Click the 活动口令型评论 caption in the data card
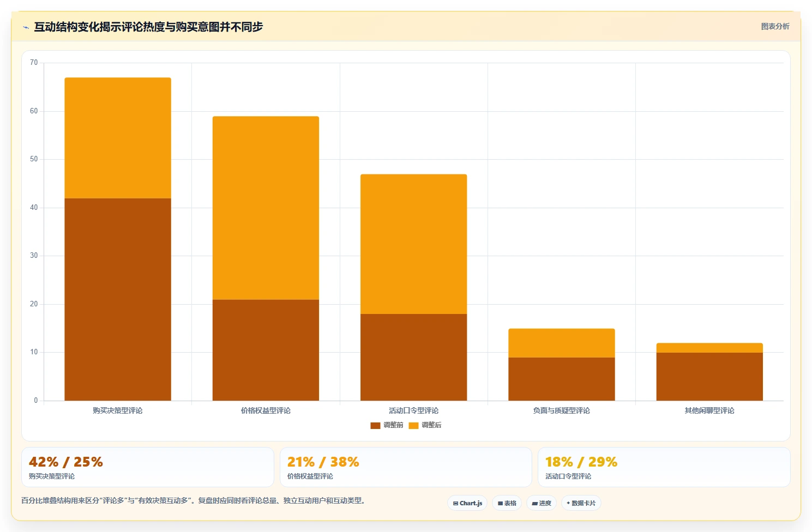Viewport: 812px width, 532px height. tap(568, 476)
